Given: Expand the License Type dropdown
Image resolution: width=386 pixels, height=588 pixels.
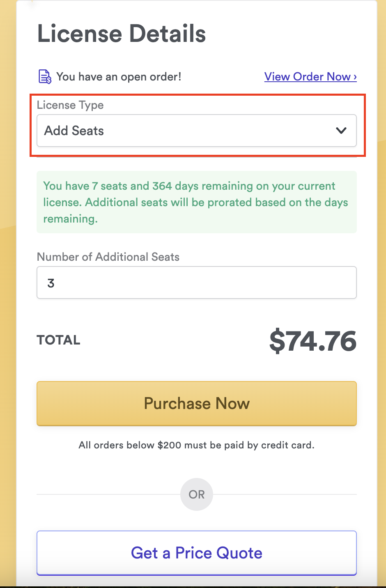Looking at the screenshot, I should [x=196, y=131].
